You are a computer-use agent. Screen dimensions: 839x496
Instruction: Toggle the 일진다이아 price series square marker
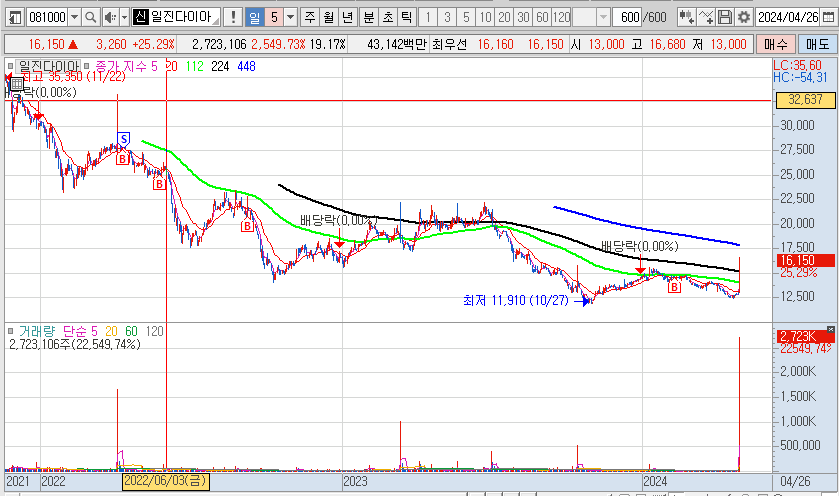click(x=10, y=66)
